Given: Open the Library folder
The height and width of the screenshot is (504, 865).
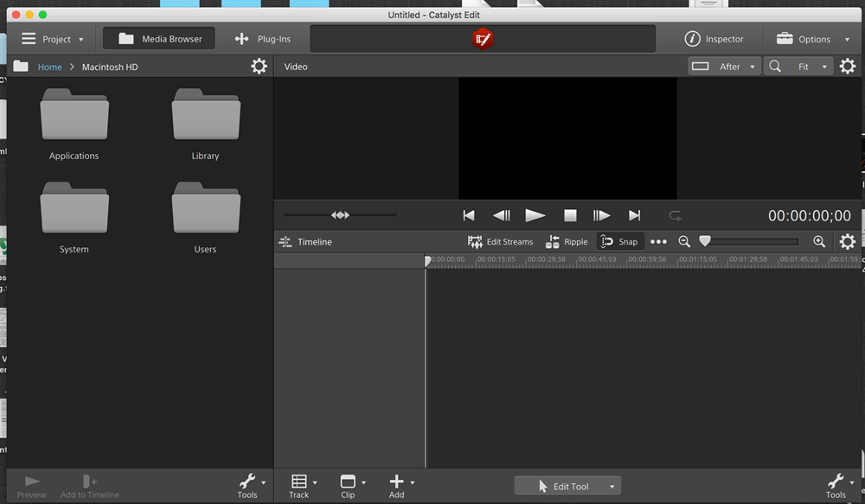Looking at the screenshot, I should [205, 124].
